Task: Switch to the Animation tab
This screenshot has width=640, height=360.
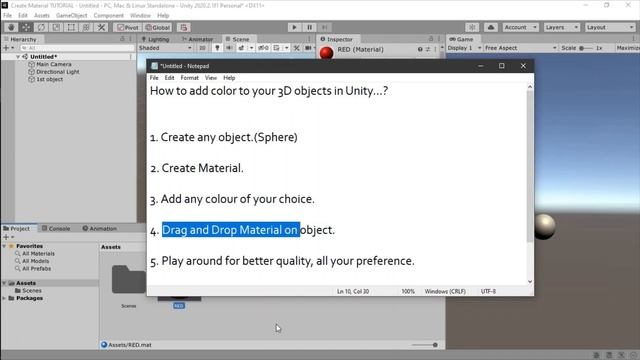Action: [x=100, y=229]
